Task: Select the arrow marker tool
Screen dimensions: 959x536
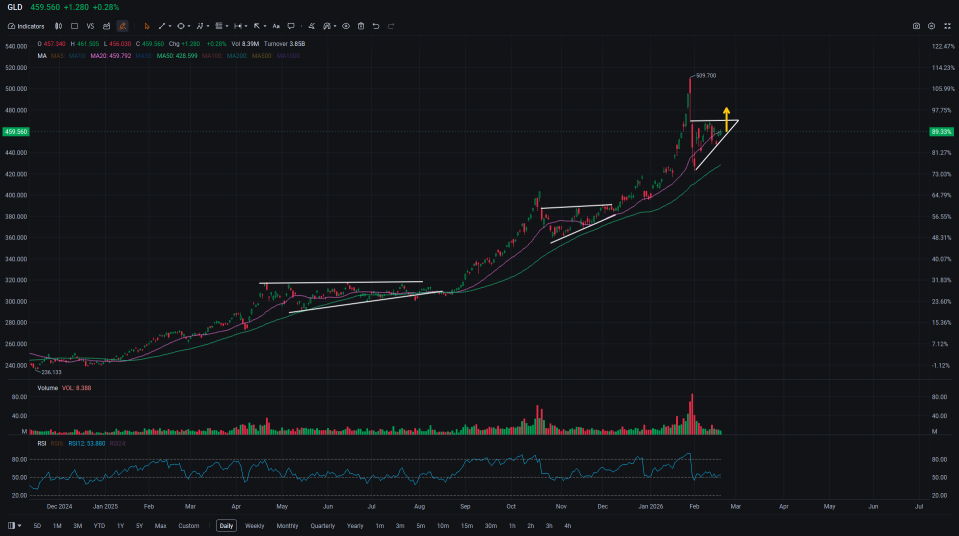Action: pos(257,26)
